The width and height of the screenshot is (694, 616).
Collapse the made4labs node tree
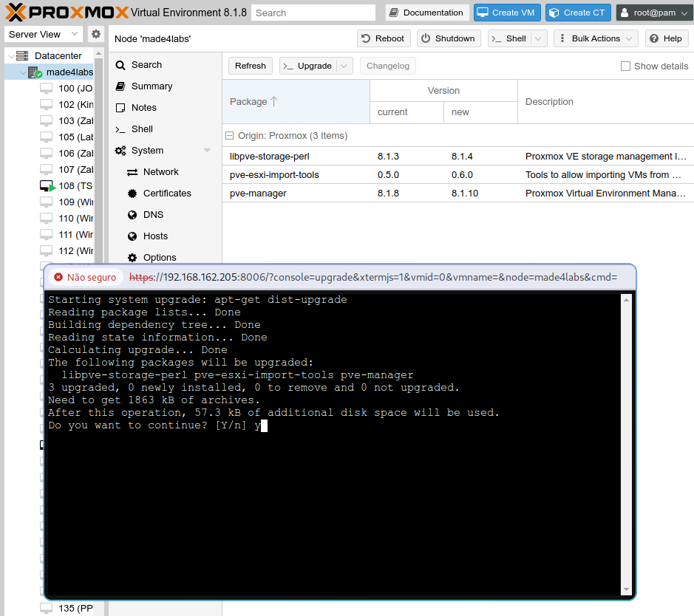pos(23,72)
